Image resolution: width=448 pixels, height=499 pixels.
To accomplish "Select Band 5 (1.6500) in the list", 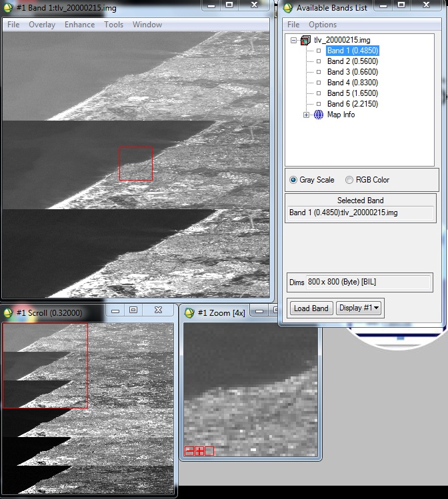I will pyautogui.click(x=353, y=93).
